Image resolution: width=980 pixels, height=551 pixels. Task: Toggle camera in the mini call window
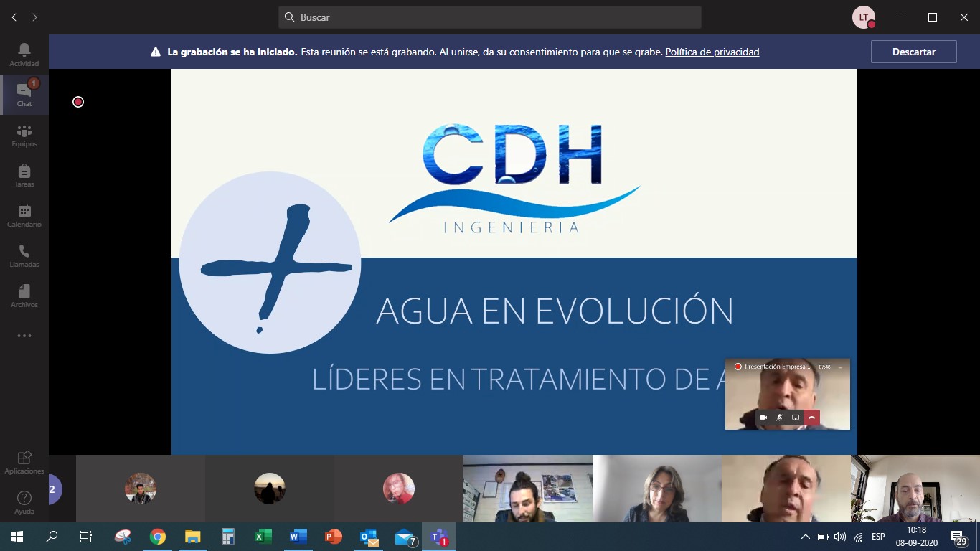click(x=763, y=418)
